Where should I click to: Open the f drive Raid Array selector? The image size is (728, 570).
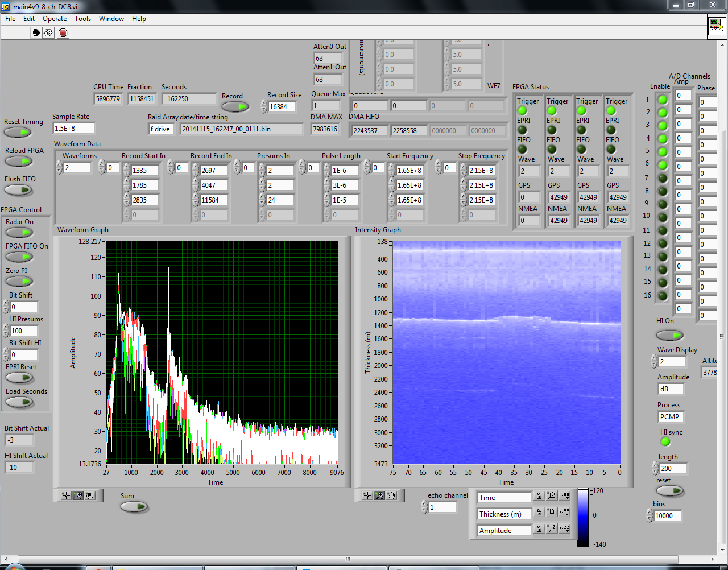(162, 129)
